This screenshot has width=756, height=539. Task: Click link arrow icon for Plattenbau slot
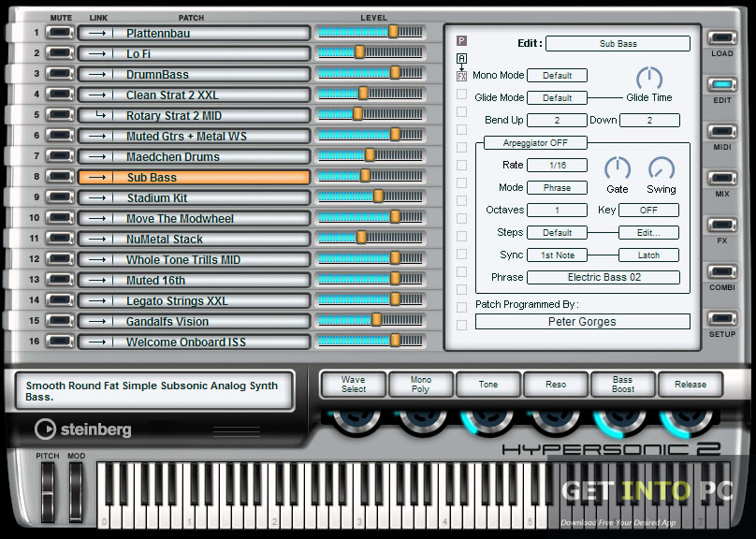(x=97, y=34)
